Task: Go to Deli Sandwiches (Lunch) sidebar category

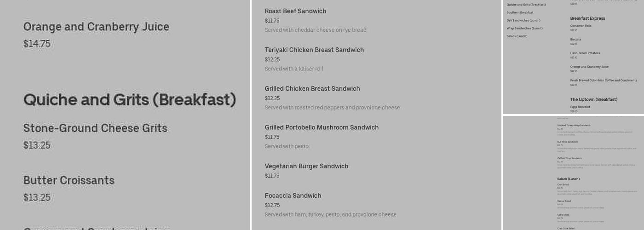Action: 523,20
